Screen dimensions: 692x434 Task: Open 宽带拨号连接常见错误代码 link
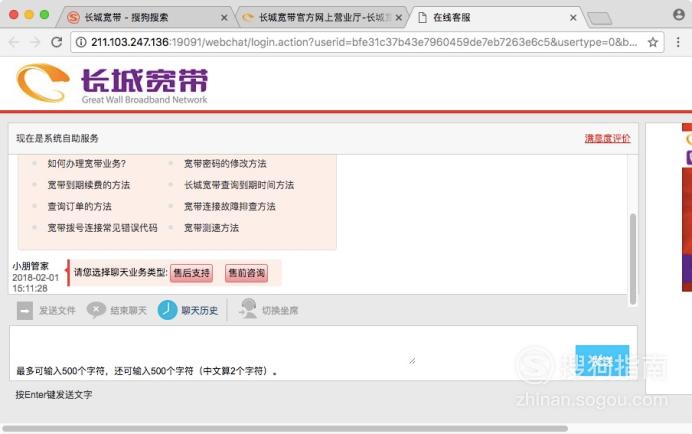pyautogui.click(x=102, y=228)
